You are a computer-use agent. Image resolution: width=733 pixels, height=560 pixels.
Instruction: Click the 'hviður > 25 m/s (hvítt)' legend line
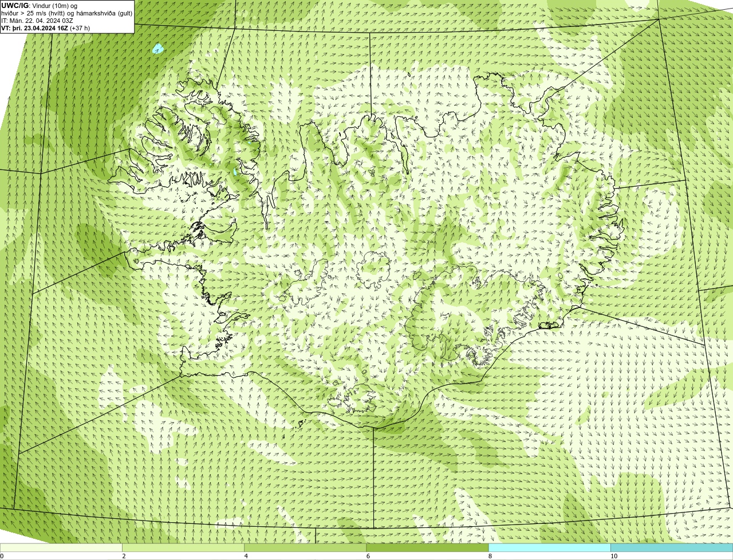(x=67, y=13)
